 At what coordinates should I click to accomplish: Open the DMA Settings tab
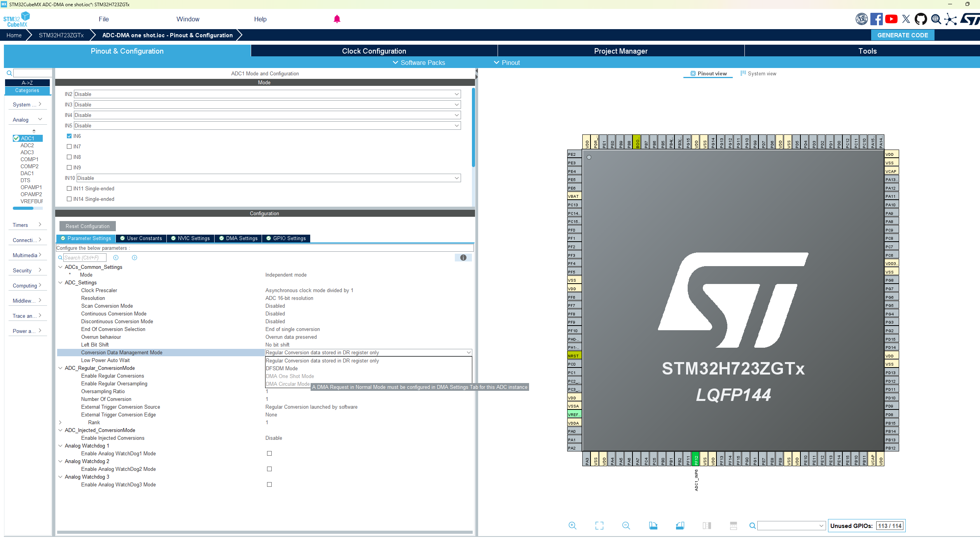tap(238, 238)
